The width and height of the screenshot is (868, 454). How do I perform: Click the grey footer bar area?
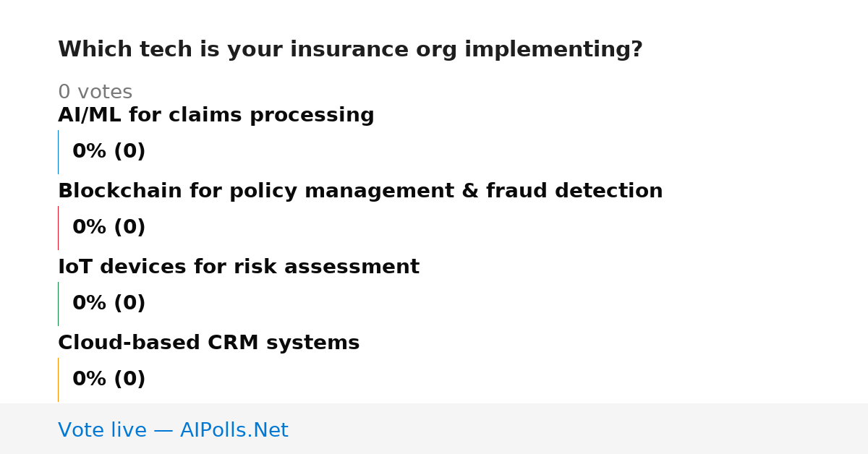(434, 429)
